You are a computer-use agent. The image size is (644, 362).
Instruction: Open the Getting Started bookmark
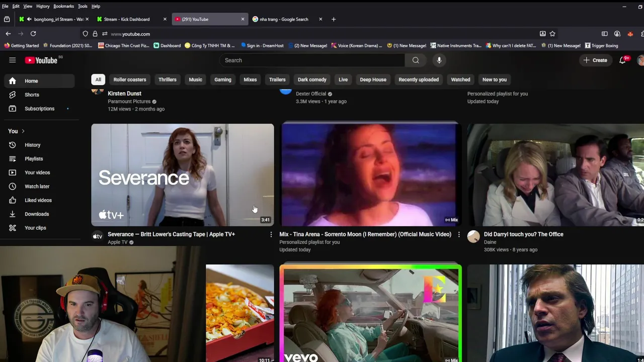tap(22, 46)
